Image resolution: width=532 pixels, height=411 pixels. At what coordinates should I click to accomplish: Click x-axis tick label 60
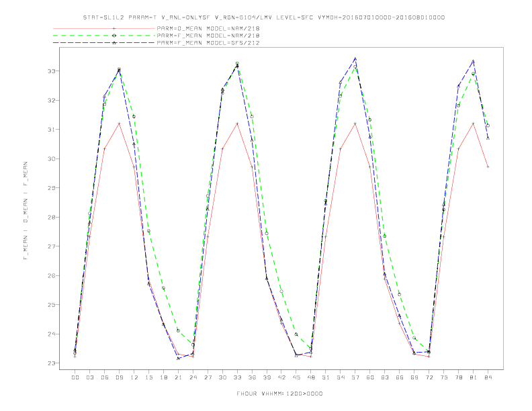click(x=370, y=377)
